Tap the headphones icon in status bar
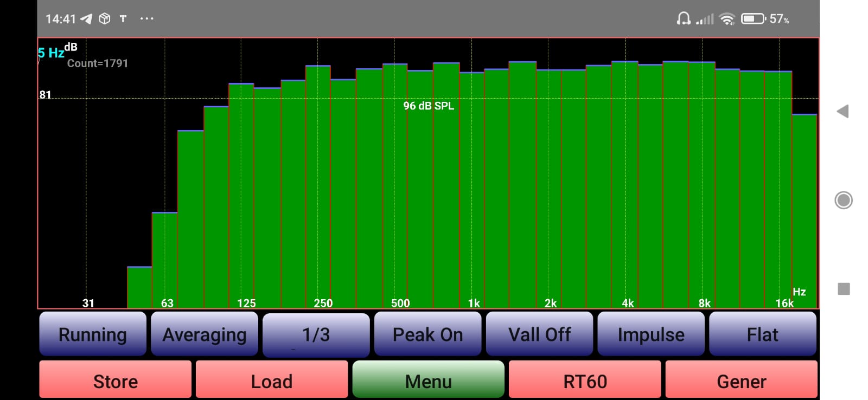Viewport: 868px width, 400px height. point(684,19)
